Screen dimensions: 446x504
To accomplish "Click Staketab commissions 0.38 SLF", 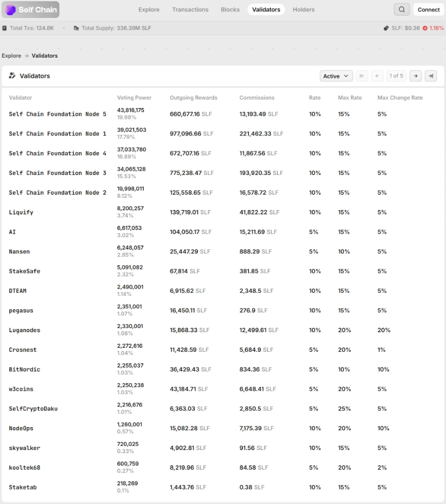I will click(252, 487).
